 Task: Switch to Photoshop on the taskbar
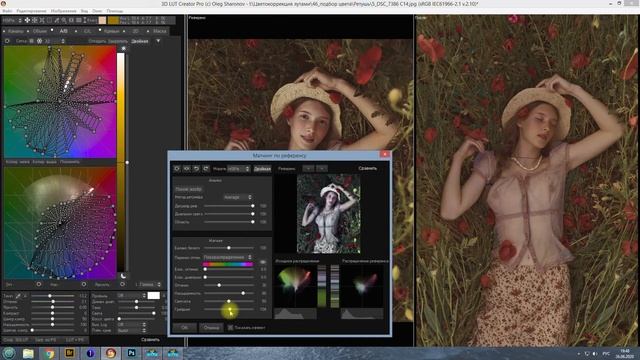[131, 353]
